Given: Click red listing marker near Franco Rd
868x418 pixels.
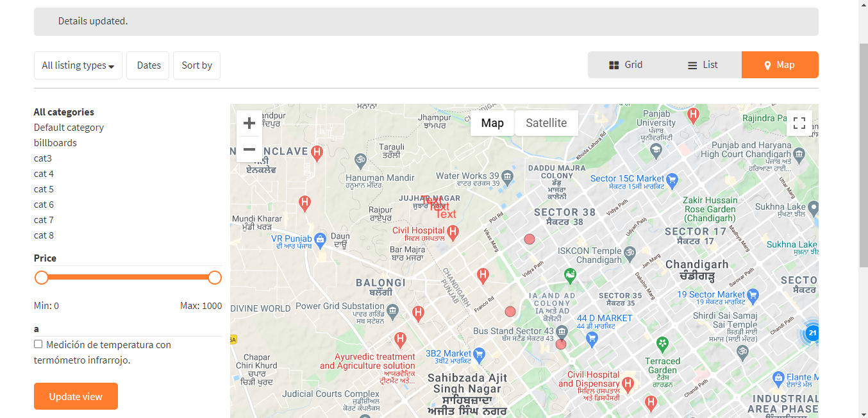Looking at the screenshot, I should (x=510, y=312).
